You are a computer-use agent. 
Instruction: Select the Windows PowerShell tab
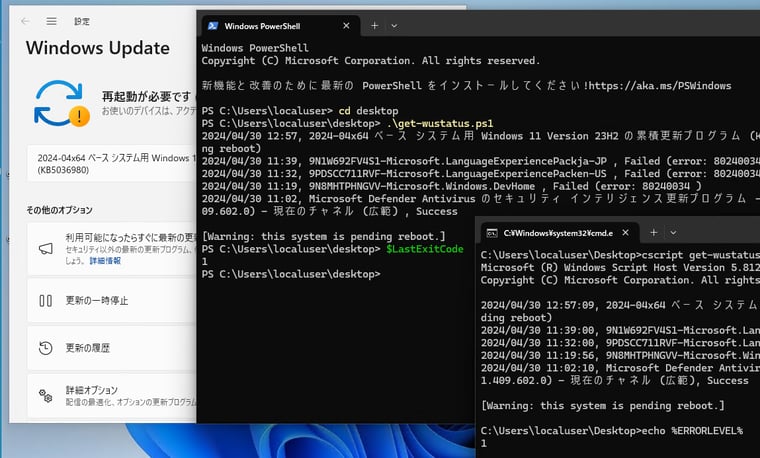pos(280,26)
